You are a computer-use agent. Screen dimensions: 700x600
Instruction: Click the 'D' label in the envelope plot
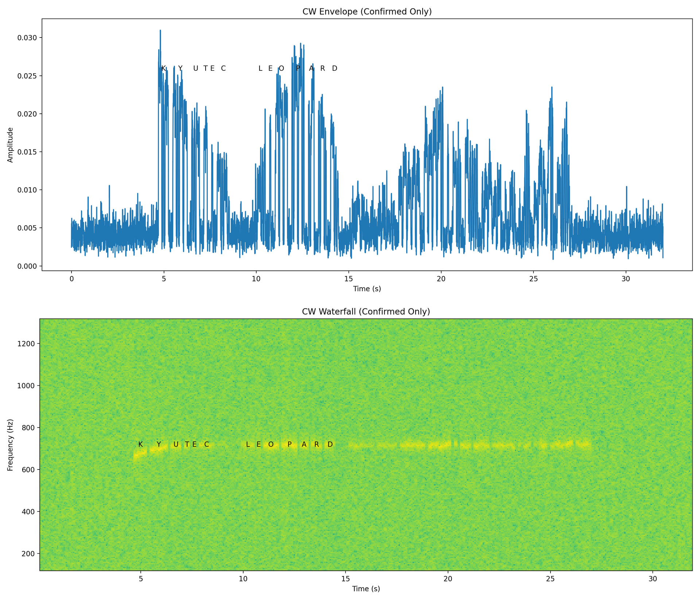335,69
